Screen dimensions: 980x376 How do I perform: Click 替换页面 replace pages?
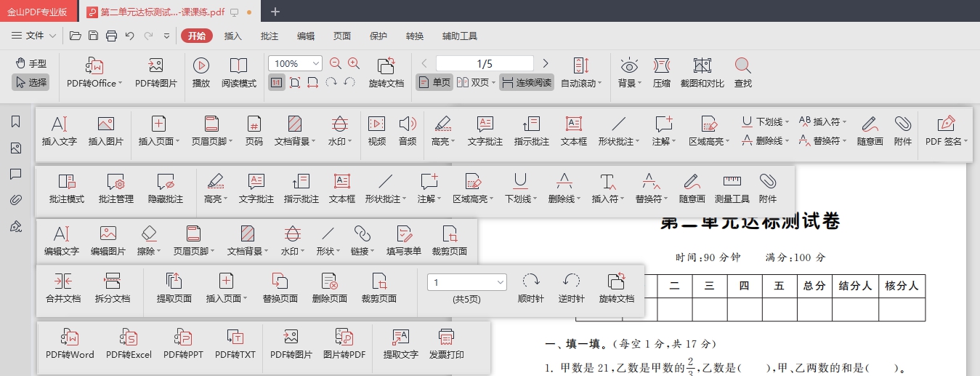pos(280,289)
